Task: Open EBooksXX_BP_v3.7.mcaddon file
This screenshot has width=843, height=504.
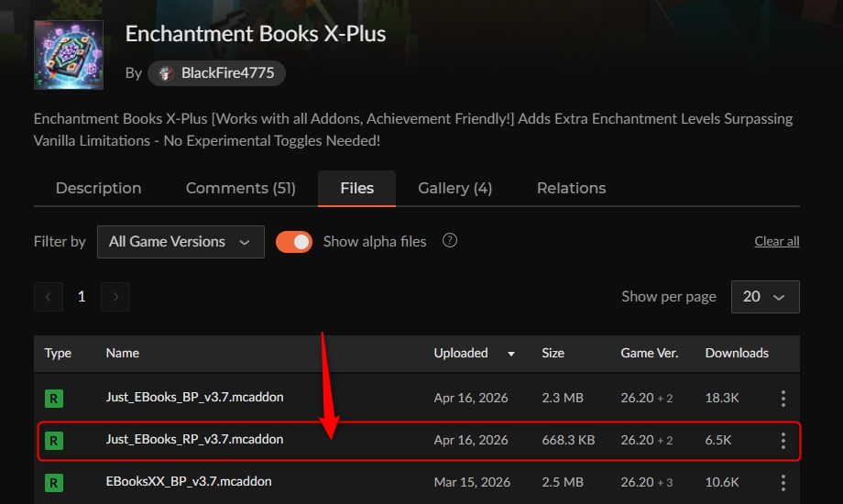Action: [189, 481]
